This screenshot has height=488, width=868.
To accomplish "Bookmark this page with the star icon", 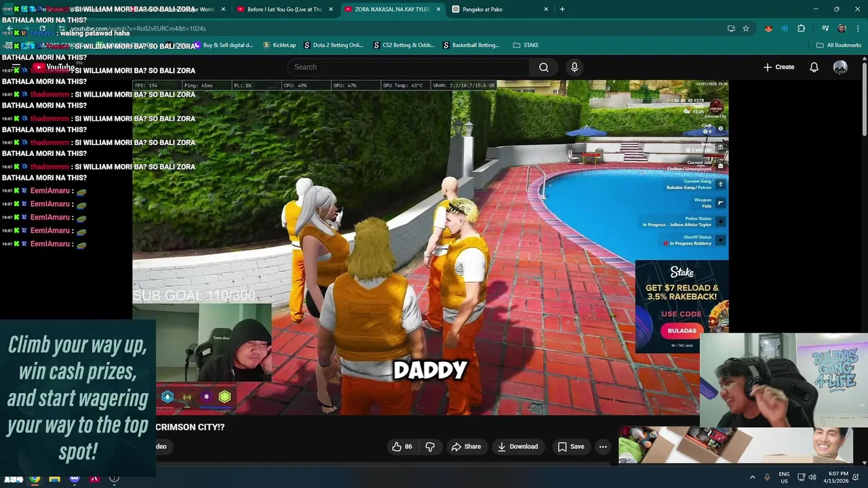I will click(x=746, y=28).
